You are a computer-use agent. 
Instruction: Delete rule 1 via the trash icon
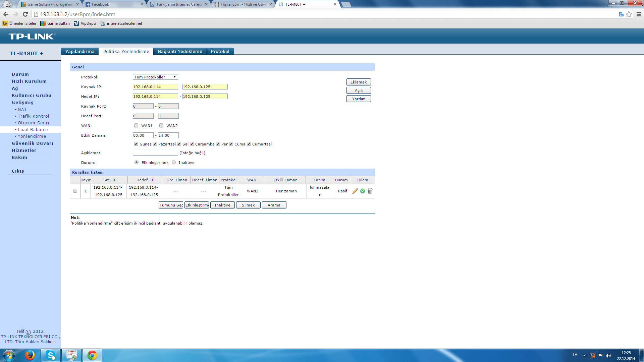coord(370,191)
